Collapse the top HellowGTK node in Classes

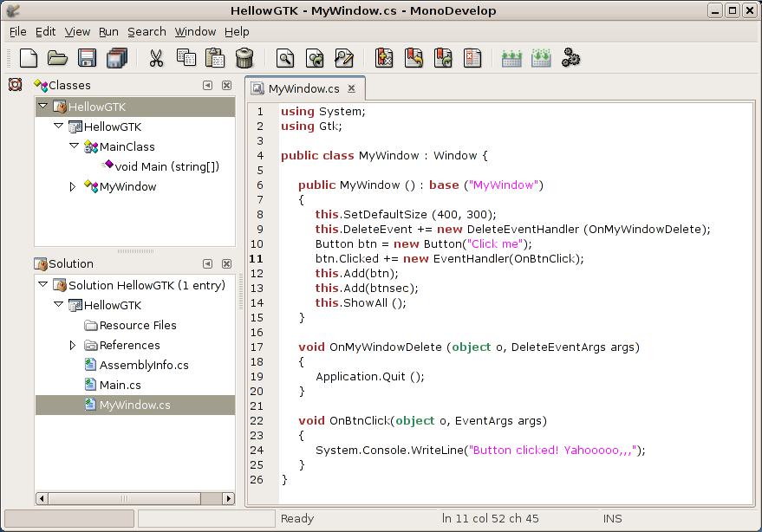[x=42, y=106]
